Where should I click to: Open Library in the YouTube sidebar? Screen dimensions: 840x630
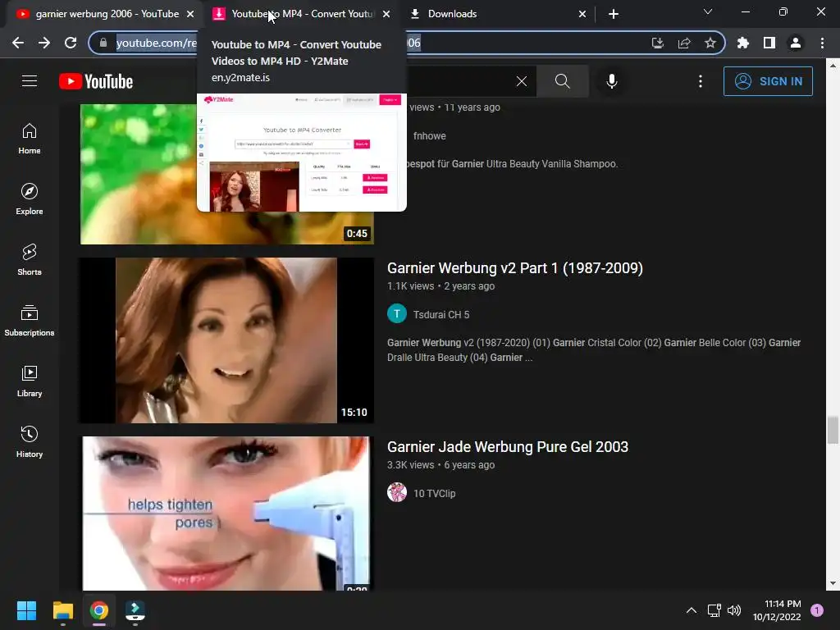click(x=30, y=381)
